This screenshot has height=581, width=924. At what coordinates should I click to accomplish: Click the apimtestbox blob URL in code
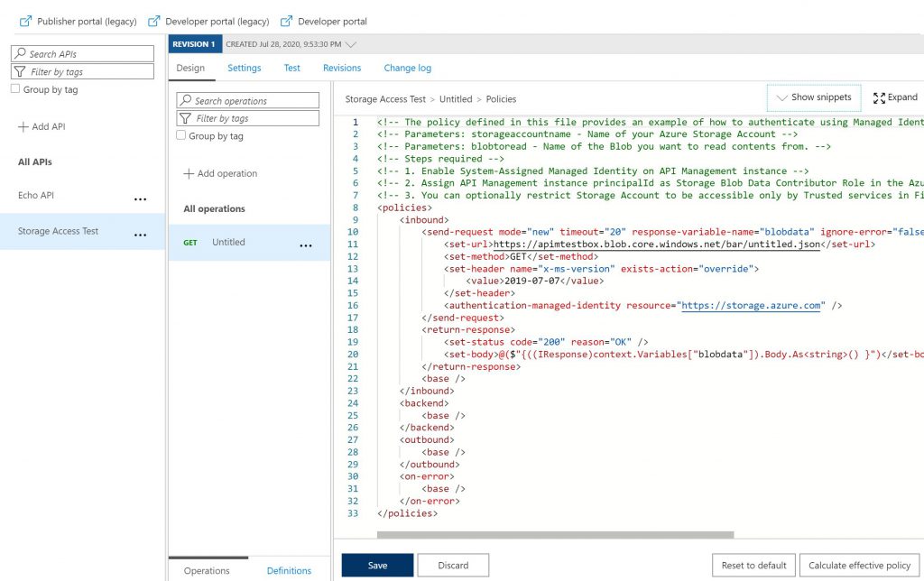tap(657, 244)
